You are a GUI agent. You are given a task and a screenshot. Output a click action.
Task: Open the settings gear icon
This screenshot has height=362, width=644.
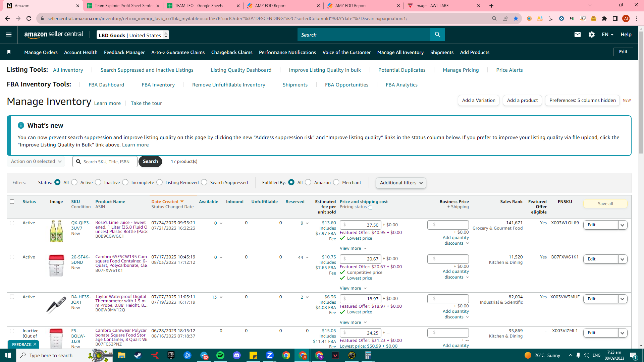pyautogui.click(x=592, y=35)
